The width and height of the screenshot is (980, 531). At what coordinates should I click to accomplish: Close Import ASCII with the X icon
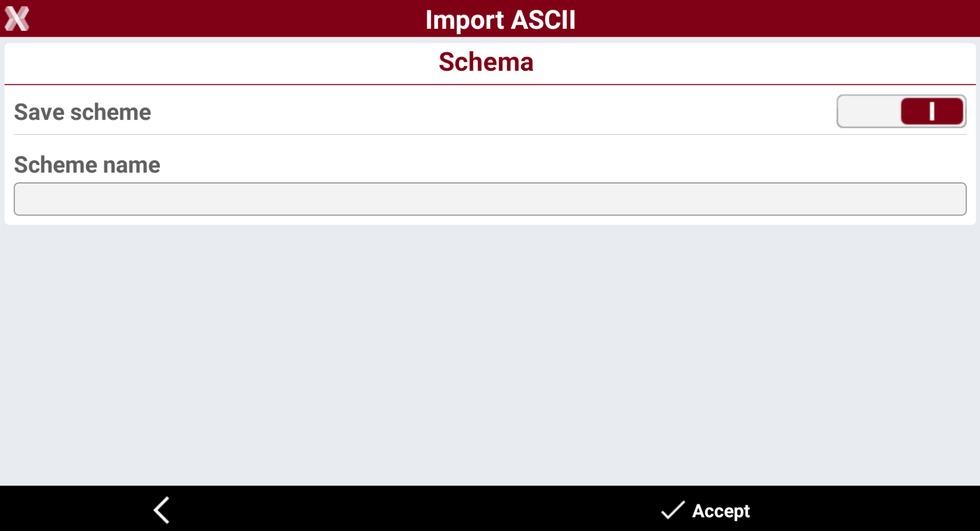tap(17, 19)
